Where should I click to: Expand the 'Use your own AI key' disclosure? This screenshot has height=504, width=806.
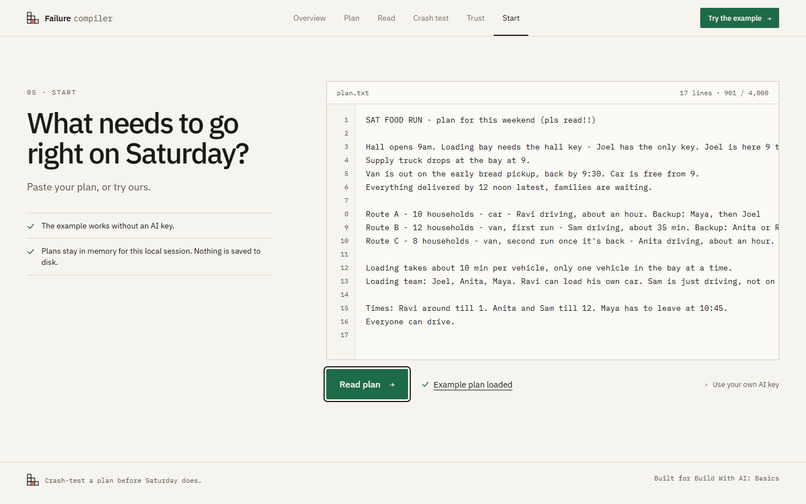742,385
